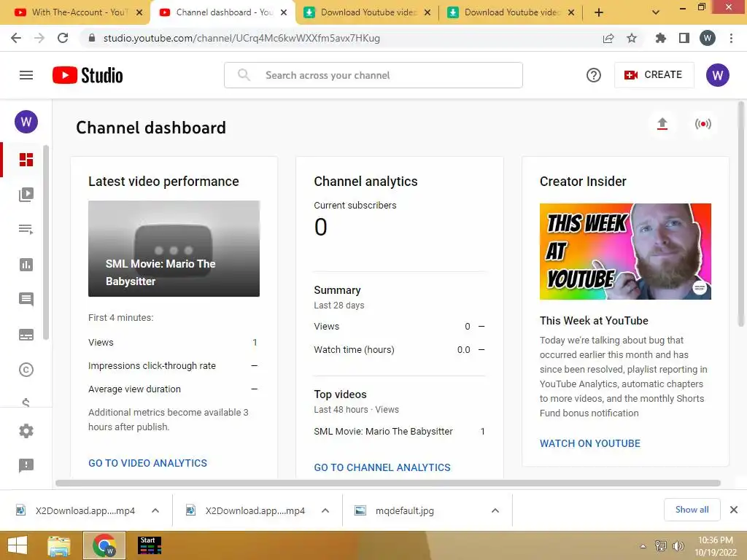The height and width of the screenshot is (560, 747).
Task: Click the YouTube Studio logo
Action: (x=88, y=75)
